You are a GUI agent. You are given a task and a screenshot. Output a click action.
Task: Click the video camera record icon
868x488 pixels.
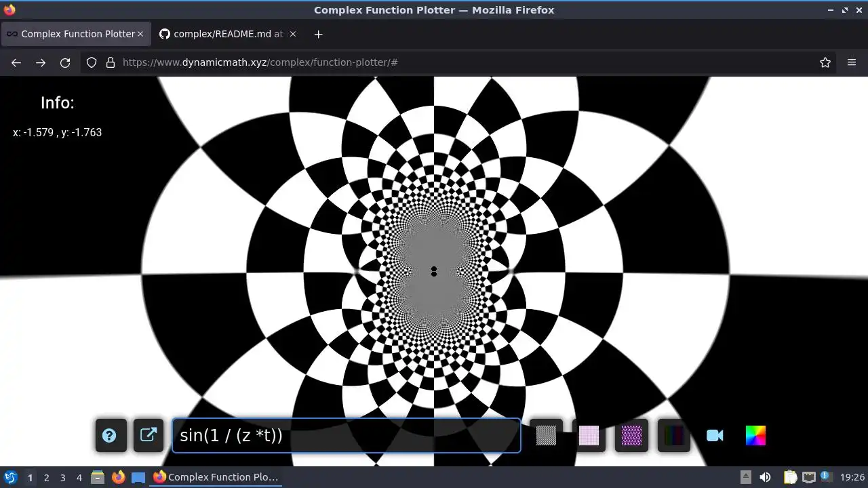tap(715, 436)
